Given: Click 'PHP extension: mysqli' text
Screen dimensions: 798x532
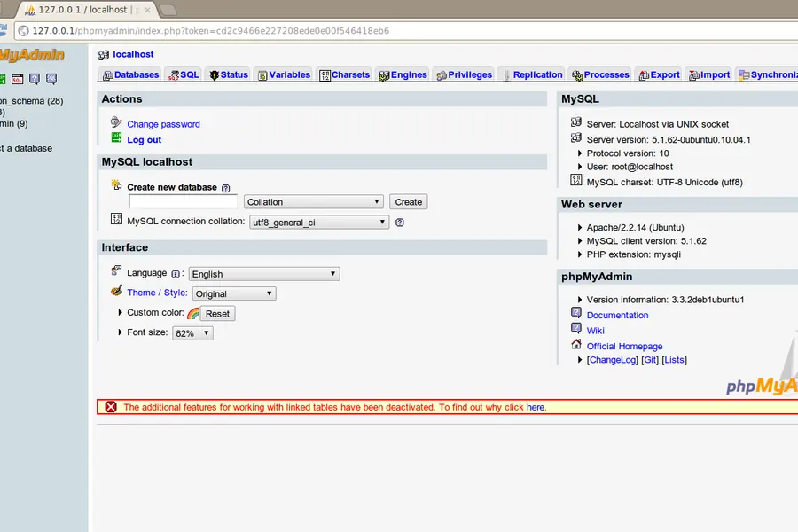Looking at the screenshot, I should [x=634, y=254].
